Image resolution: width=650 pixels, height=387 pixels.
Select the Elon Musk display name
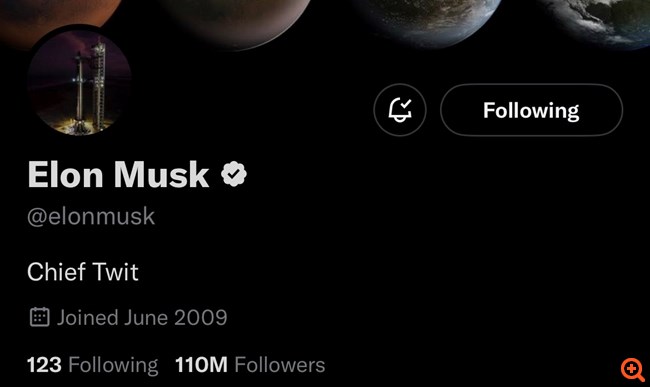pos(118,174)
